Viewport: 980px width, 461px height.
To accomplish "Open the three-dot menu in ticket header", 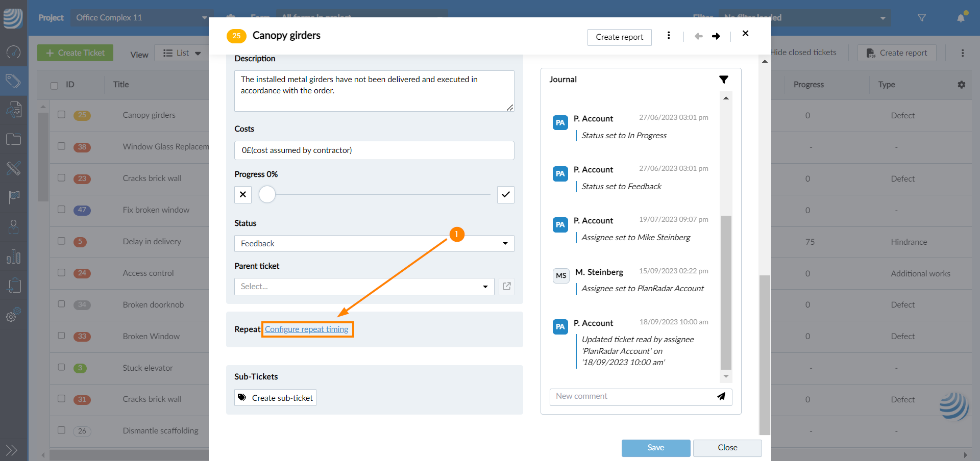I will pos(668,36).
